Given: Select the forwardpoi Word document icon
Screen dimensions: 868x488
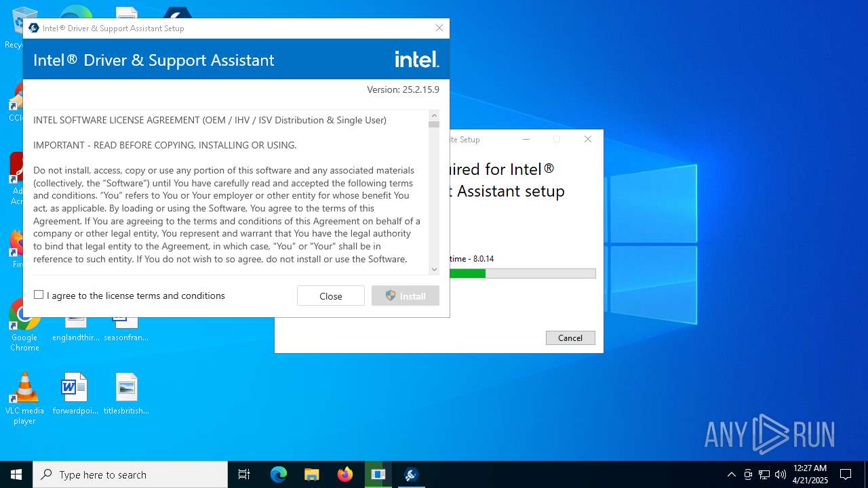Looking at the screenshot, I should point(75,394).
